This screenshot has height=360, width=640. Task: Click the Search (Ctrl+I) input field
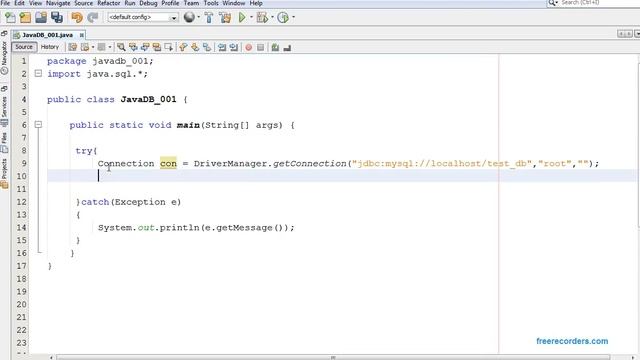coord(599,3)
